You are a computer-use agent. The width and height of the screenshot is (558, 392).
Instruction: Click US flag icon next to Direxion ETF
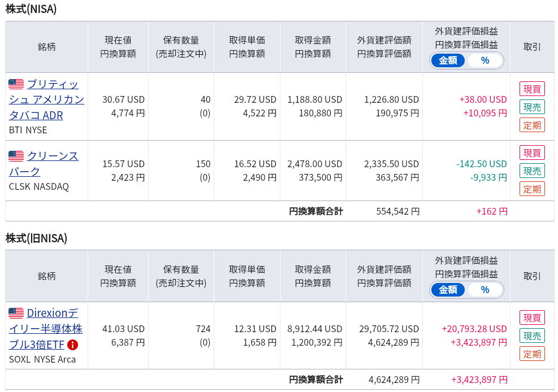[x=16, y=313]
